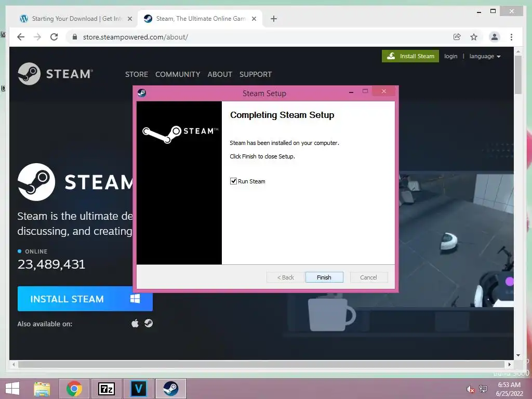532x399 pixels.
Task: Click the green Install Steam button in header
Action: pos(410,56)
